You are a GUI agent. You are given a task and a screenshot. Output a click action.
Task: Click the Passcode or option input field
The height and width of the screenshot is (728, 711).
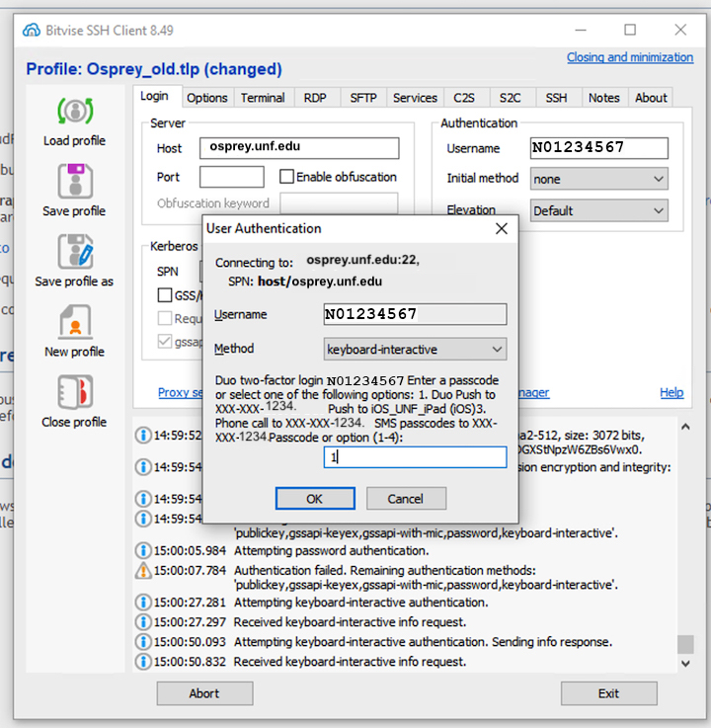click(x=415, y=457)
